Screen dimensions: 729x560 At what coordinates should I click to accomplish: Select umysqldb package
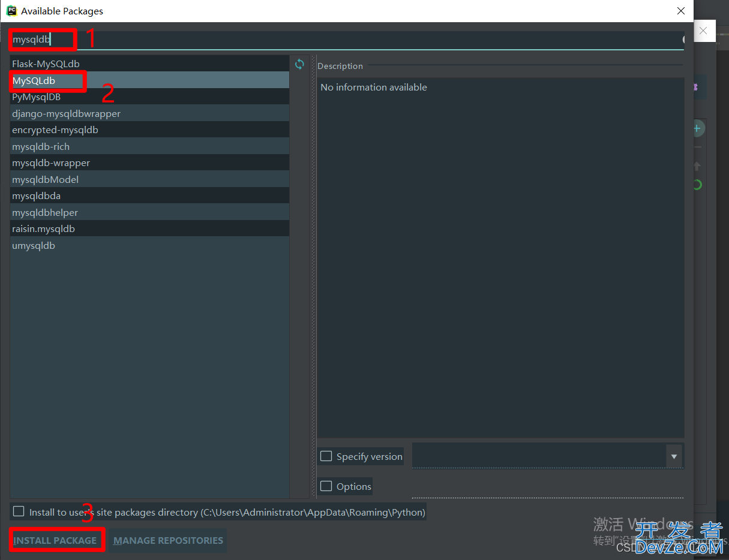(x=149, y=245)
